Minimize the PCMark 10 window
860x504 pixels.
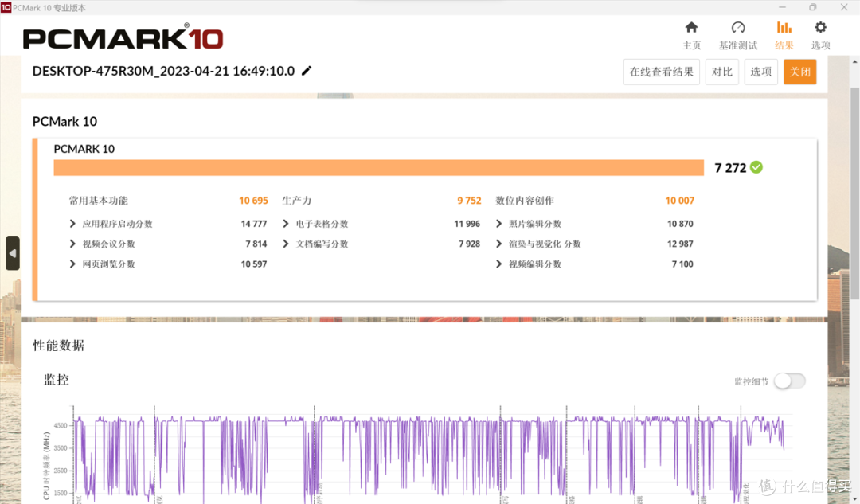coord(782,7)
